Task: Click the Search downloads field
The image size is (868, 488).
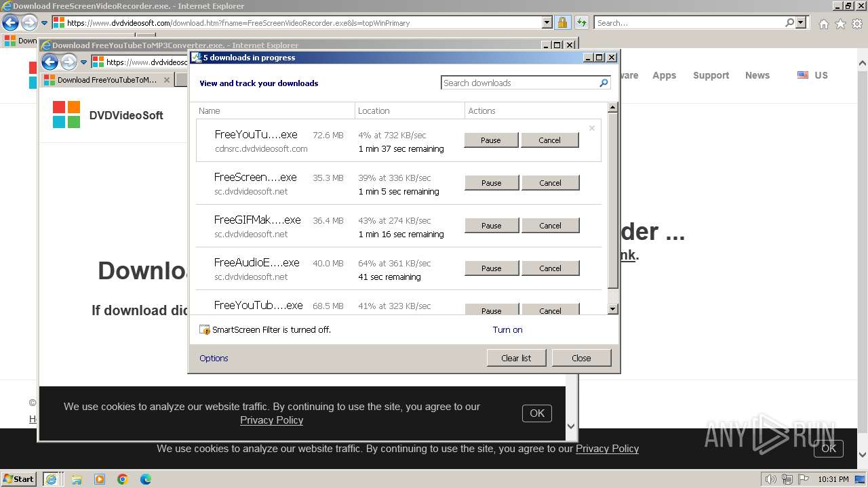Action: (519, 83)
